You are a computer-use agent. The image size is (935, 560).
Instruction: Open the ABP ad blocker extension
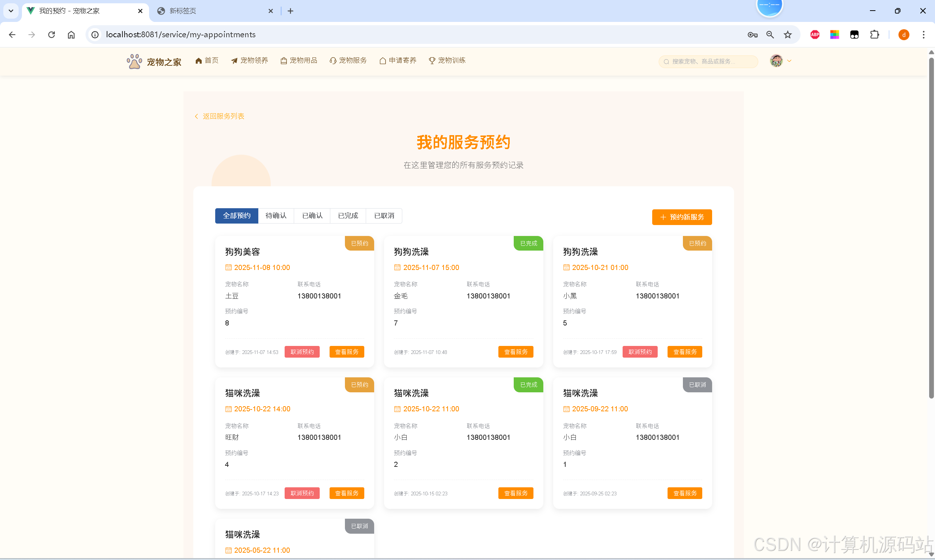[x=815, y=35]
